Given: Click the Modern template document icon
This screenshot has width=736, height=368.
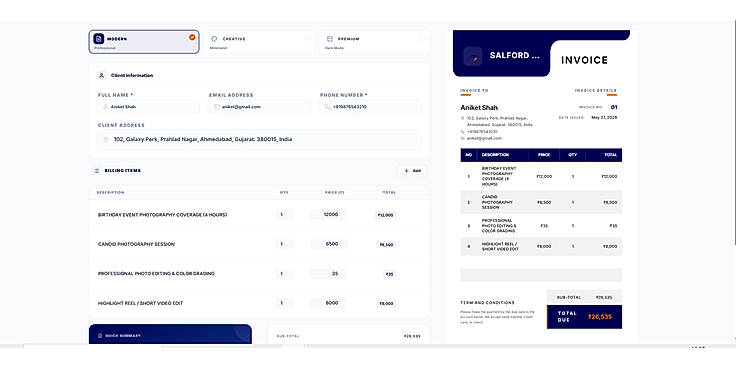Looking at the screenshot, I should tap(99, 39).
